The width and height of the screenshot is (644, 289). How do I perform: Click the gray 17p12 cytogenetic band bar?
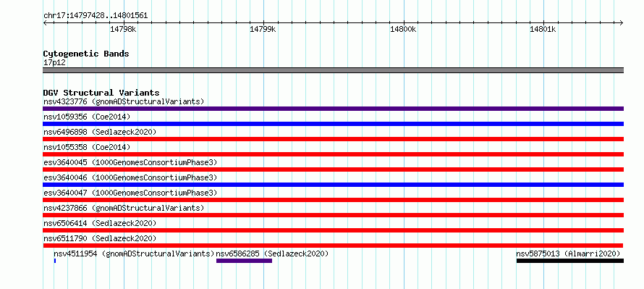333,70
